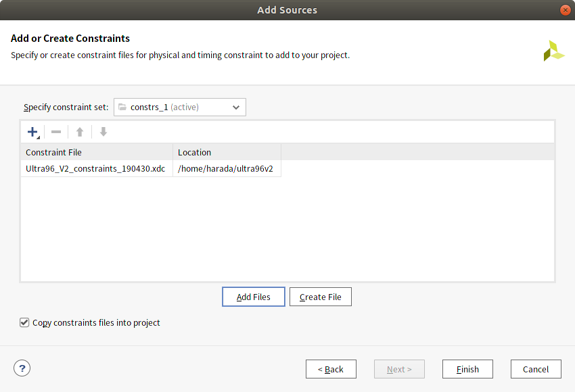Image resolution: width=575 pixels, height=392 pixels.
Task: Click the Vivado logo in header
Action: (554, 51)
